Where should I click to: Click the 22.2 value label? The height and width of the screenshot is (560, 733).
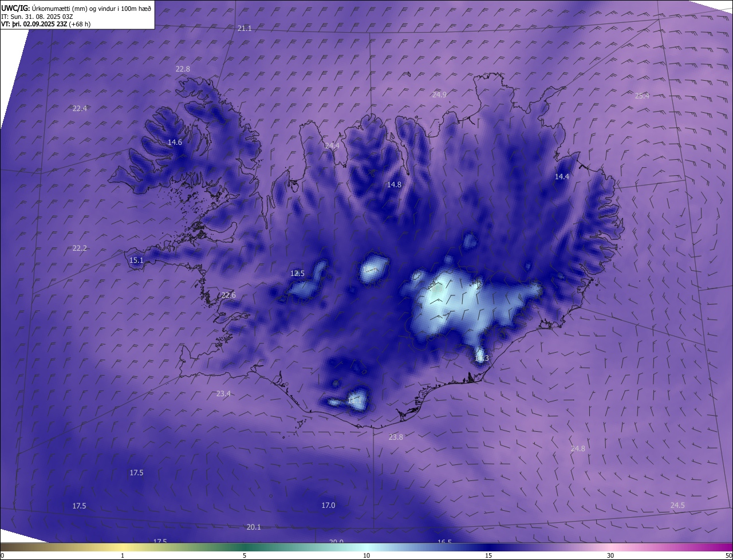click(x=80, y=248)
